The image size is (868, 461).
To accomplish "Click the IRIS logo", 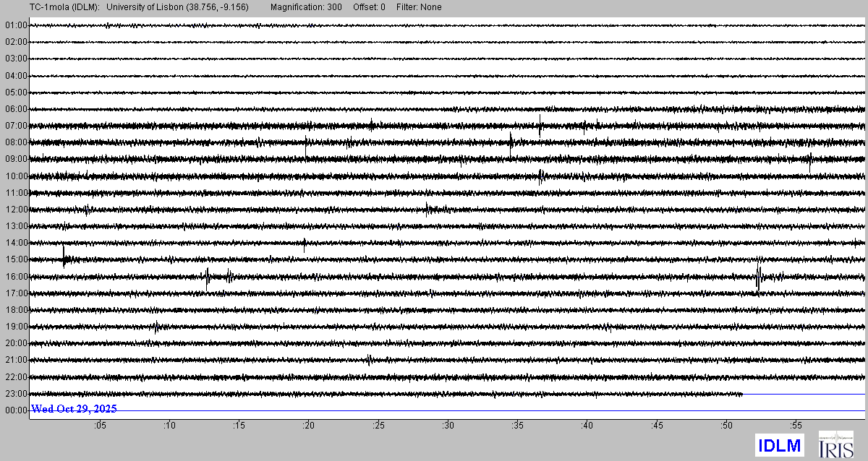I will pyautogui.click(x=835, y=444).
